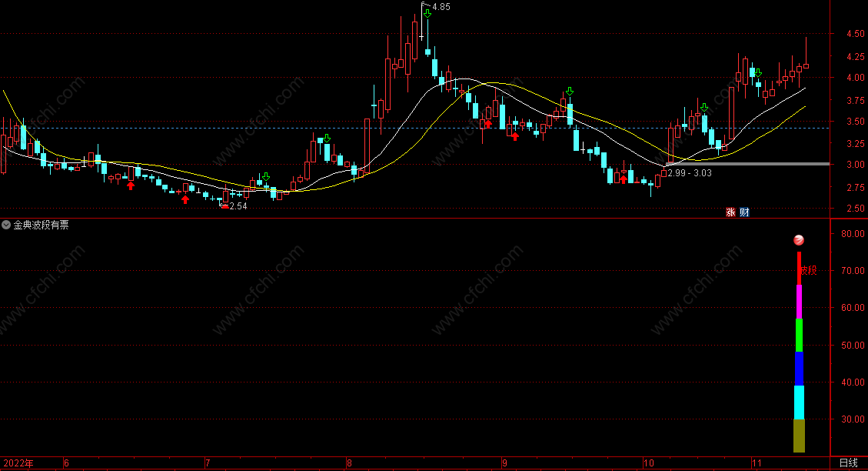Click the gray gap support line near 2.99
This screenshot has height=471, width=868.
[747, 164]
